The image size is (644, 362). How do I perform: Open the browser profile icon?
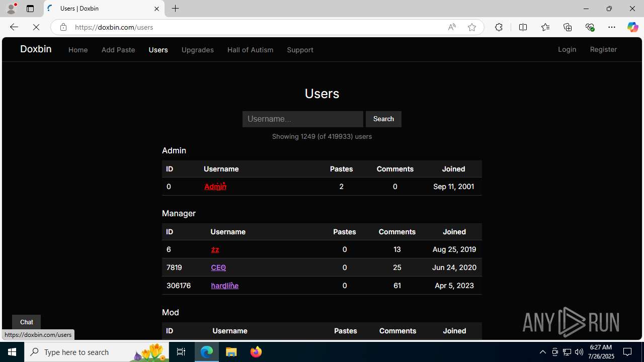click(x=11, y=9)
